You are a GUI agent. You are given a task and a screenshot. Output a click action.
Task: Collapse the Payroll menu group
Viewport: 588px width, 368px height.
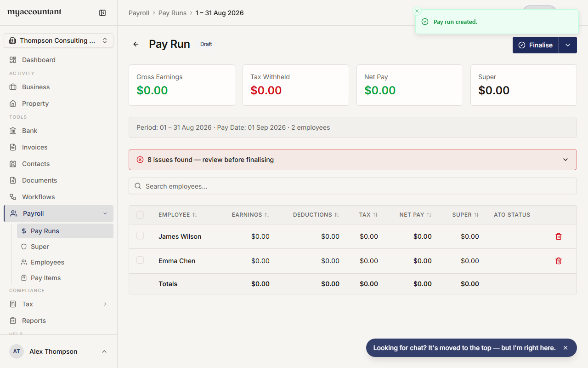[x=105, y=213]
